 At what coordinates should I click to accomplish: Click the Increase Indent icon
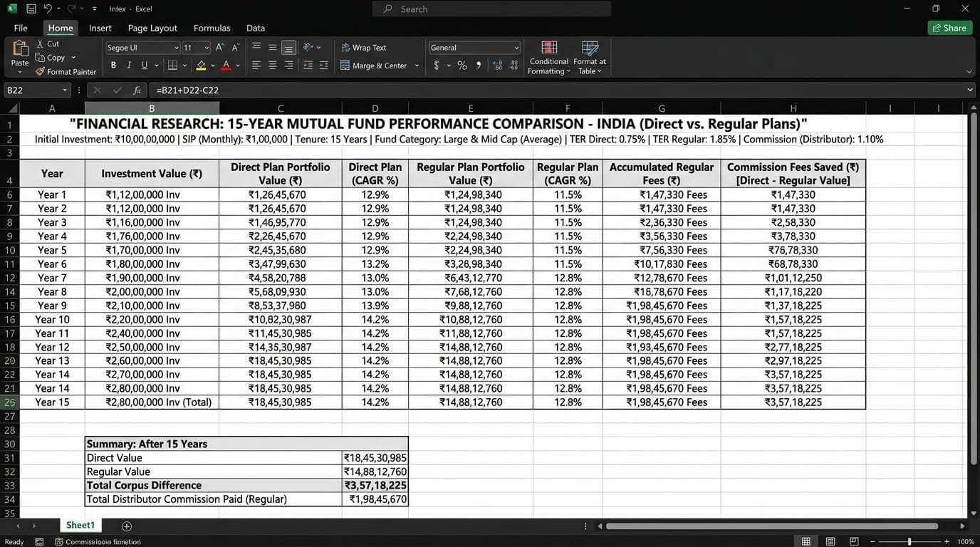click(324, 66)
